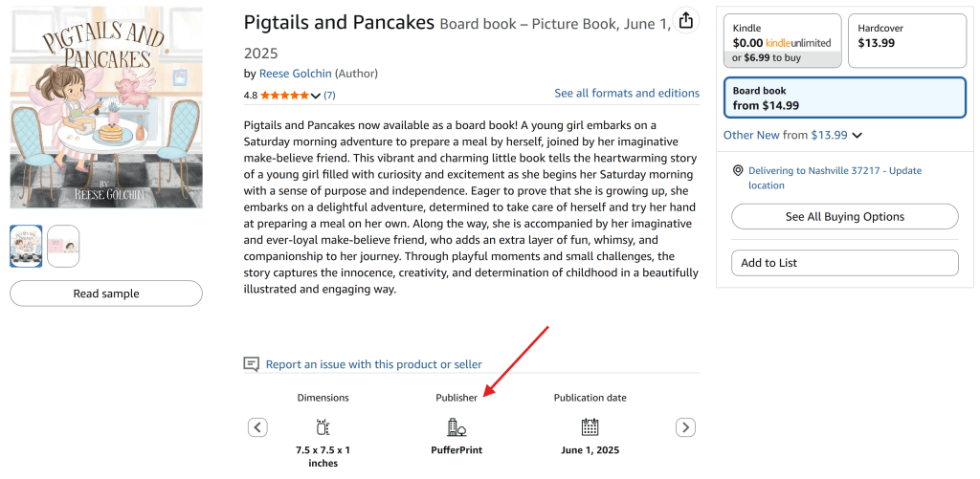Click the Add to List button
This screenshot has height=479, width=980.
(x=844, y=263)
